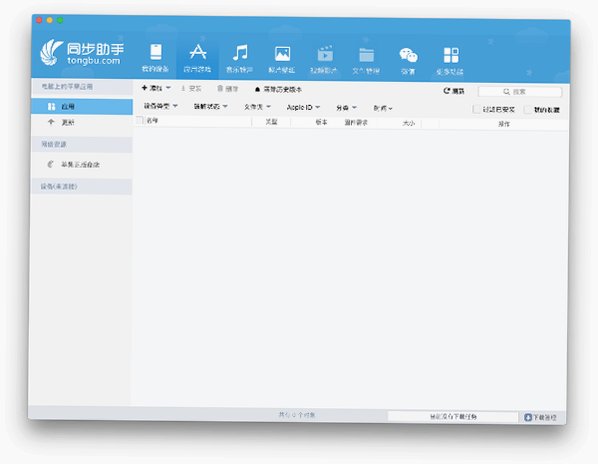Click the device not connected sidebar header

[x=82, y=186]
